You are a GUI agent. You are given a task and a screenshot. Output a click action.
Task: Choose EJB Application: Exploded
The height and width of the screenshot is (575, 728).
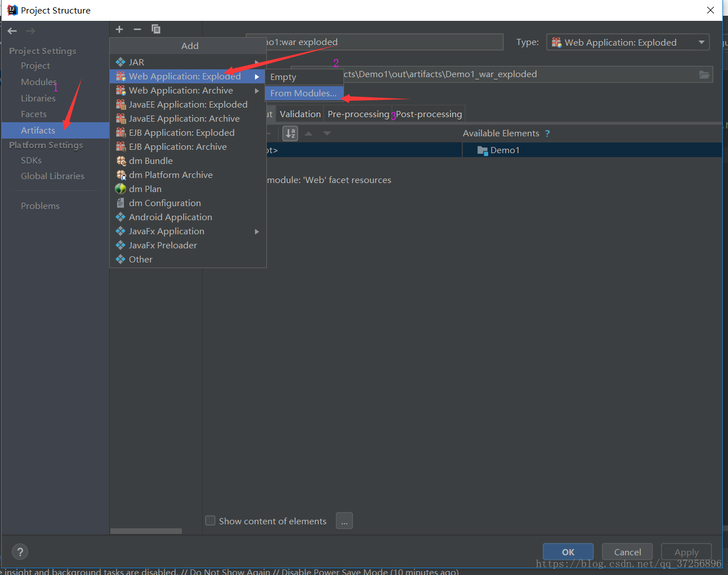[x=187, y=132]
